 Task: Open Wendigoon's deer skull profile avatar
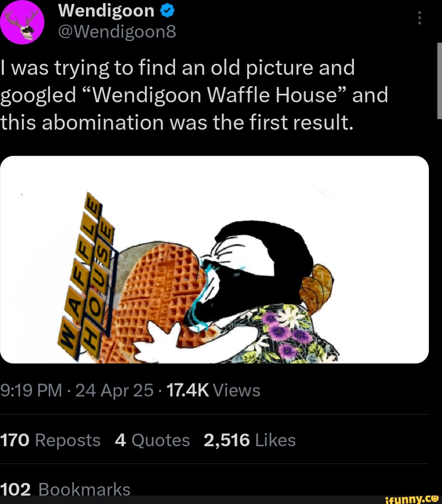click(23, 22)
